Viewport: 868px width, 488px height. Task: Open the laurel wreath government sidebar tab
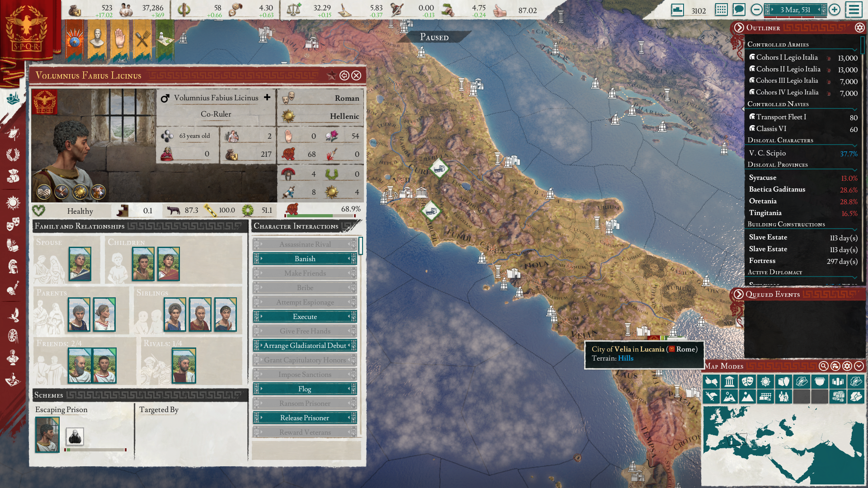click(13, 155)
